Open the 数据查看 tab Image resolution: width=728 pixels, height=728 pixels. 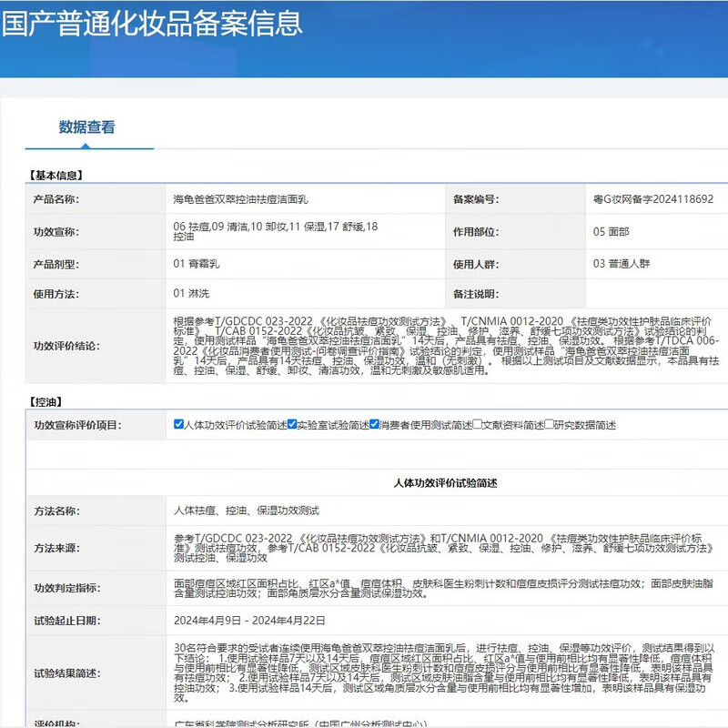[87, 127]
